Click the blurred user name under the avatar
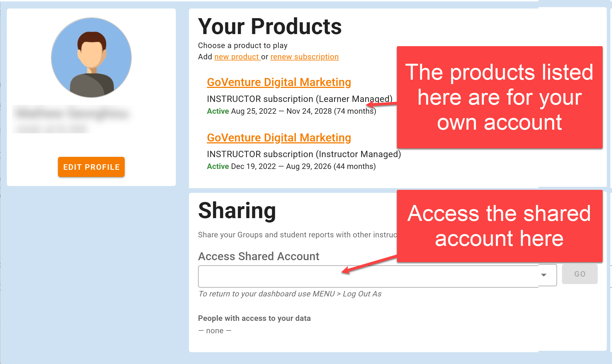This screenshot has height=364, width=612. tap(72, 113)
